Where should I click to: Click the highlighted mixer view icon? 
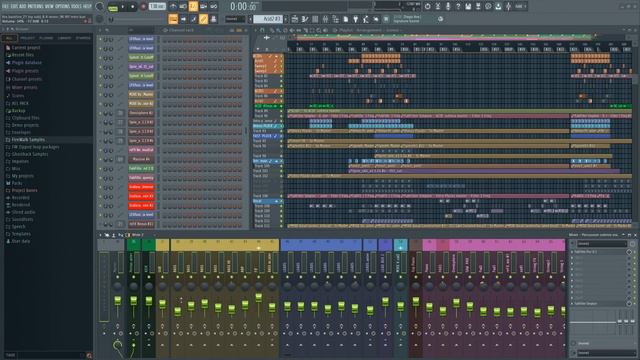[203, 19]
